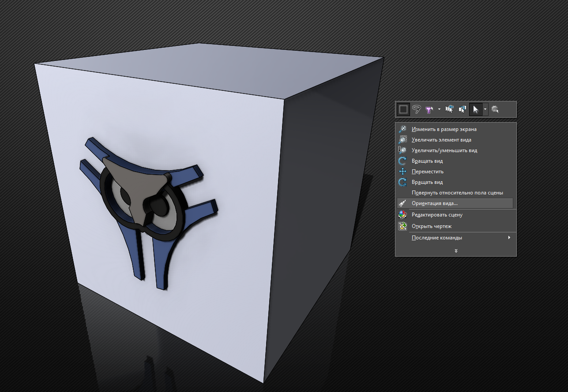Activate the box selection tool icon

pyautogui.click(x=403, y=109)
